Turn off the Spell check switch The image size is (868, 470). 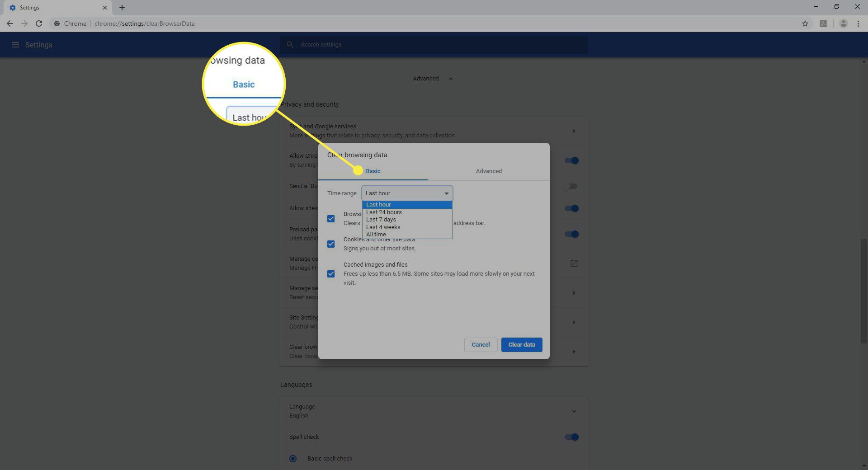pyautogui.click(x=572, y=437)
